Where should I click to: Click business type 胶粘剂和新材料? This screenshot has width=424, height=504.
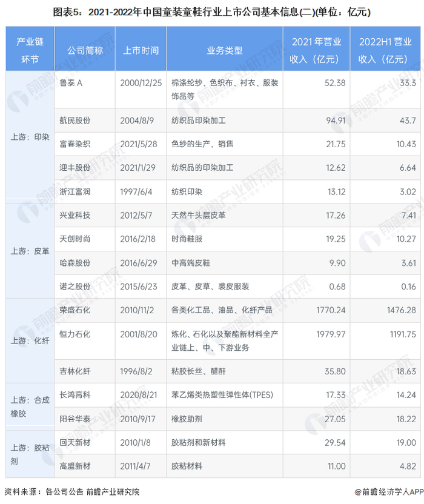pos(198,443)
